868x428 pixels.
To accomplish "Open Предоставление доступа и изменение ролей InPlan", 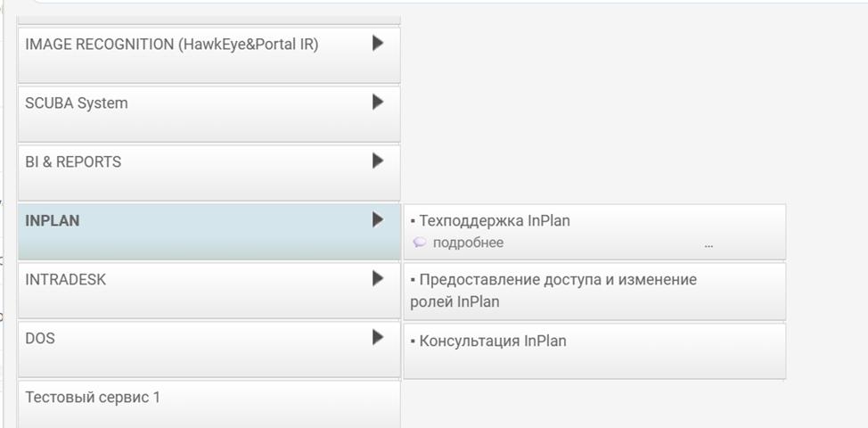I will 553,291.
